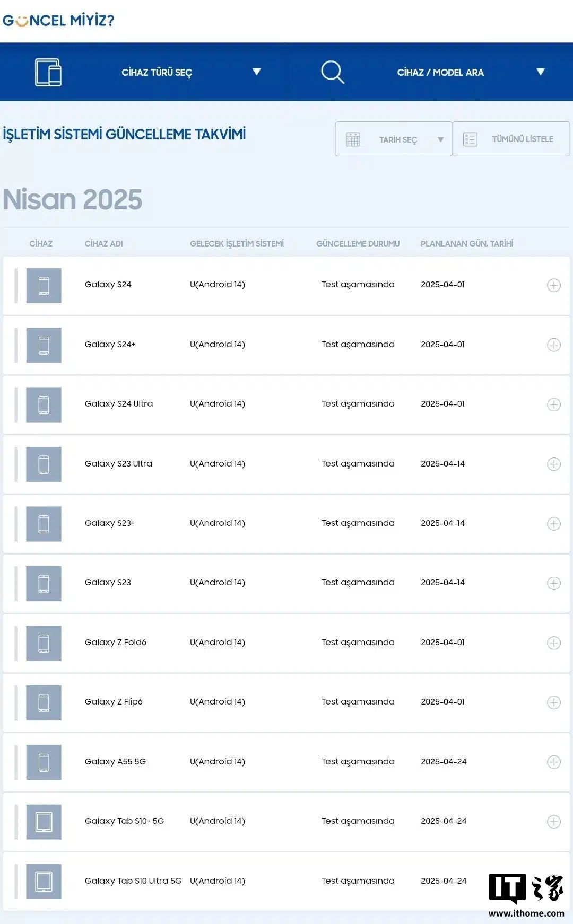
Task: Expand the Galaxy S23 Ultra row
Action: [x=554, y=464]
